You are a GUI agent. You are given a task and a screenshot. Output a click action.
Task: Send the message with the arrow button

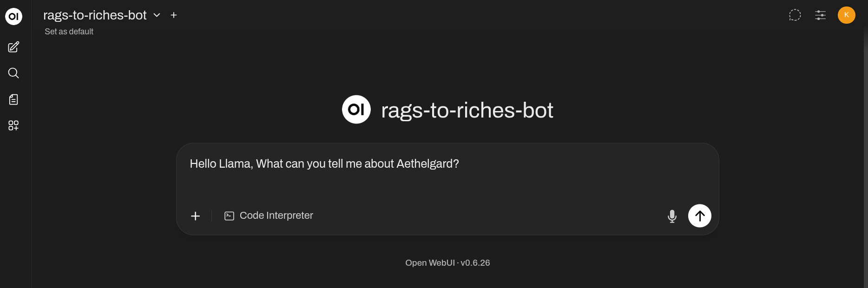(699, 216)
